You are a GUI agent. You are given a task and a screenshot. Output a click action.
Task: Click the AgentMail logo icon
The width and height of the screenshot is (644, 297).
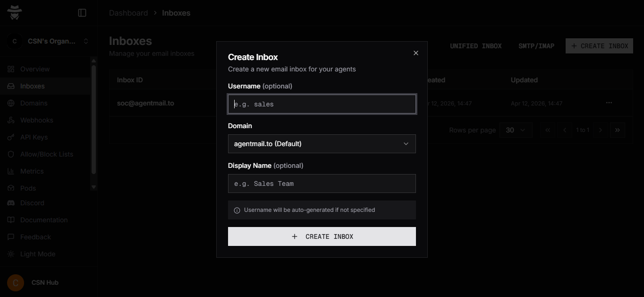coord(15,13)
